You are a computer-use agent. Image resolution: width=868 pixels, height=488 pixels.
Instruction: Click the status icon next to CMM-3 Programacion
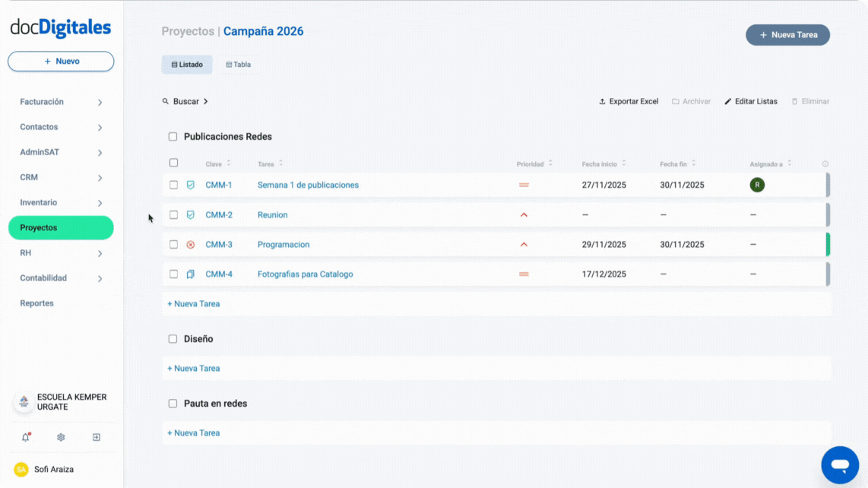click(x=192, y=244)
